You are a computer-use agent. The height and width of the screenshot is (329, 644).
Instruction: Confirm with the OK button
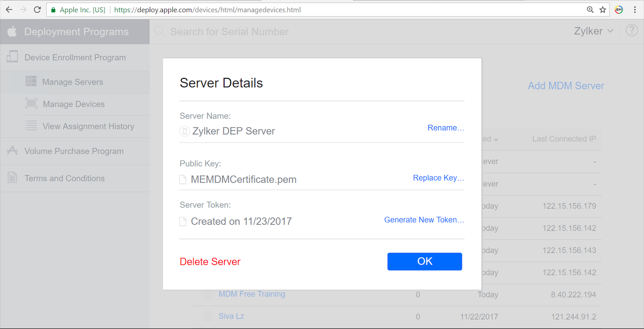point(424,261)
